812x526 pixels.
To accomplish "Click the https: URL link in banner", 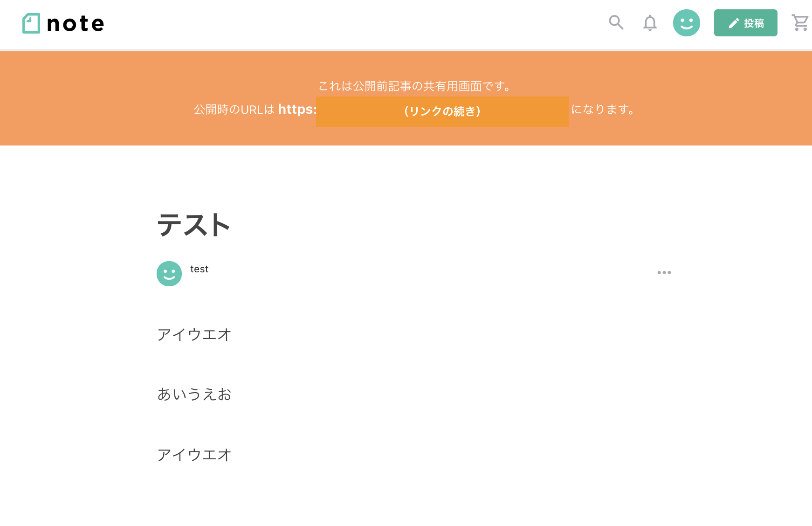I will 297,109.
